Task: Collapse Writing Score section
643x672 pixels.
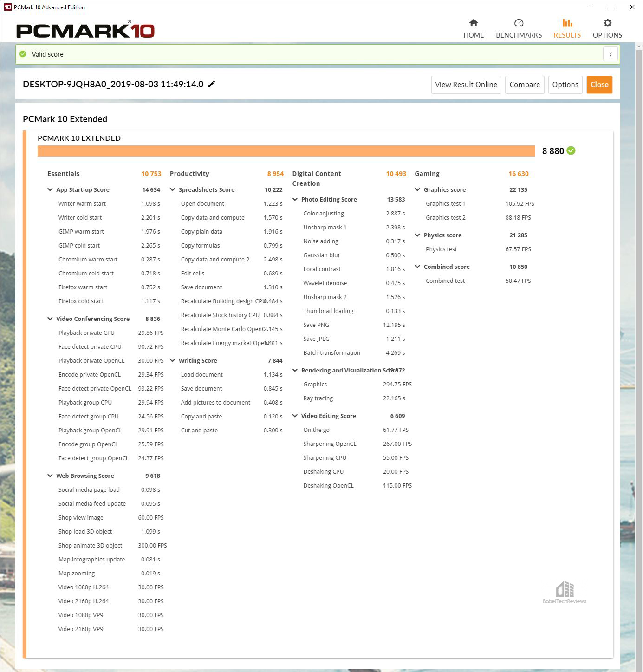Action: pos(173,360)
